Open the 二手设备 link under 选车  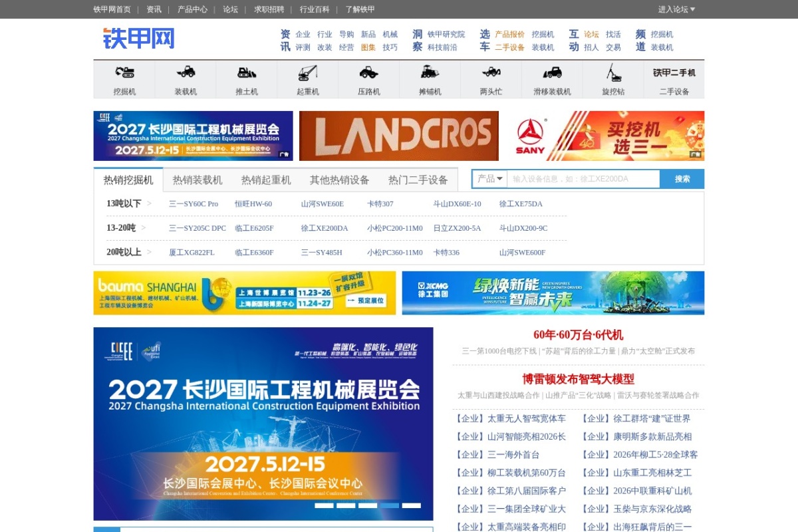click(509, 47)
